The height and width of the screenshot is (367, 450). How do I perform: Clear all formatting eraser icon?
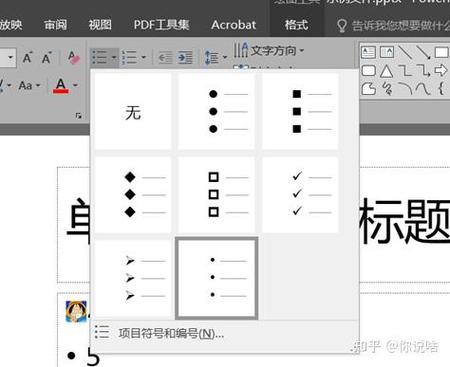pyautogui.click(x=73, y=58)
